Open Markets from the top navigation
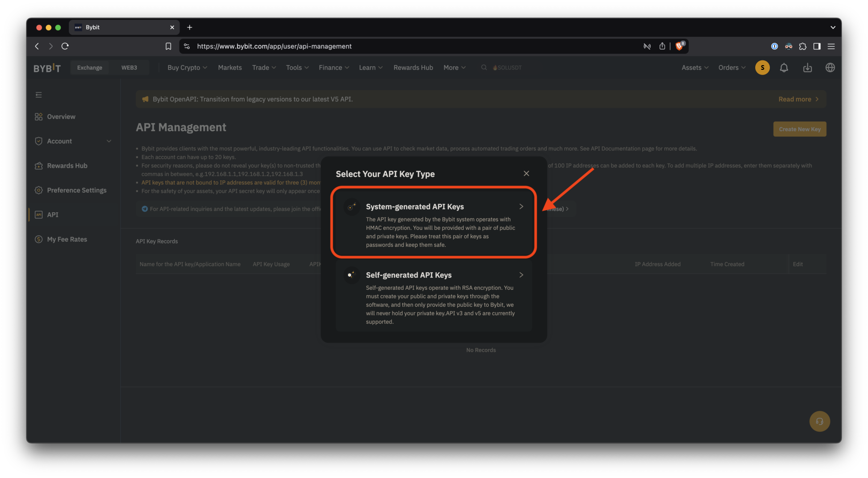 [230, 68]
